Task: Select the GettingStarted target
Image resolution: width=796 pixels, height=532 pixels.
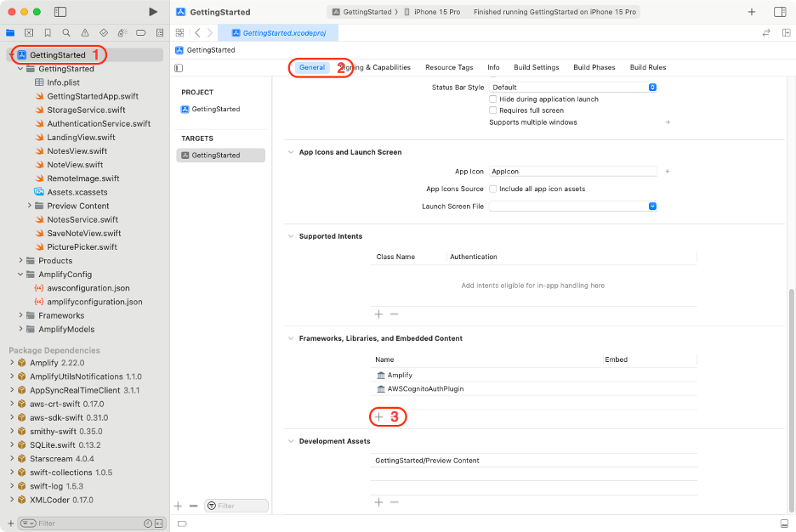Action: point(221,156)
